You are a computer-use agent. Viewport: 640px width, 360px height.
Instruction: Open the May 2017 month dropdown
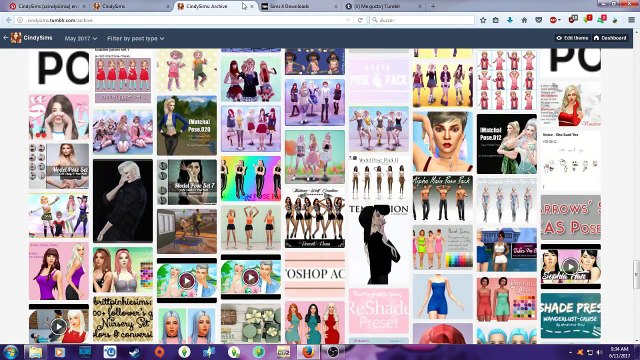coord(81,38)
